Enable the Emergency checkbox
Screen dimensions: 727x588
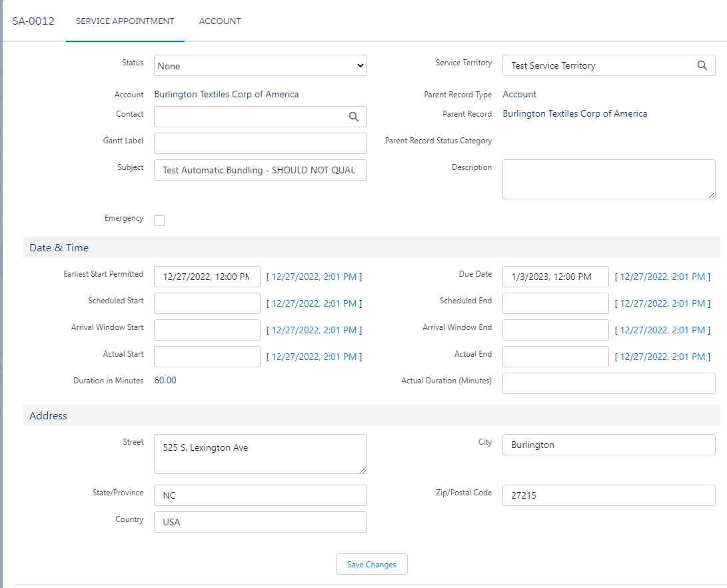coord(159,220)
